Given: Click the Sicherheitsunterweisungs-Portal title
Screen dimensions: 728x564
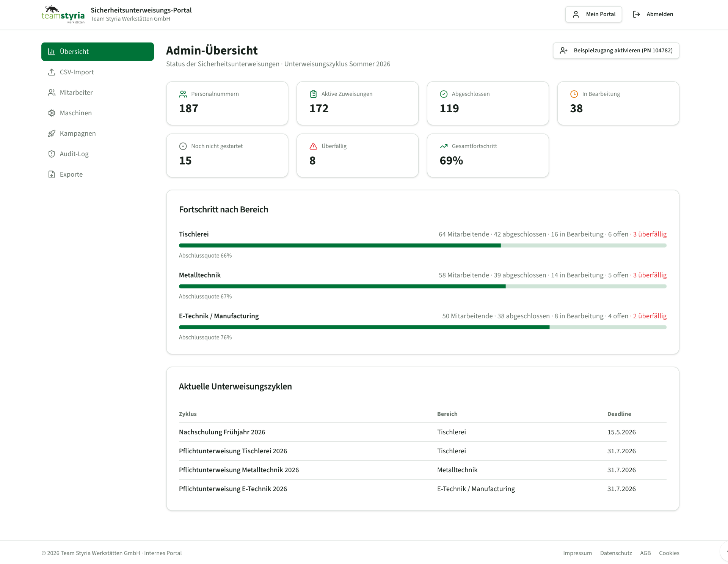Looking at the screenshot, I should coord(141,10).
